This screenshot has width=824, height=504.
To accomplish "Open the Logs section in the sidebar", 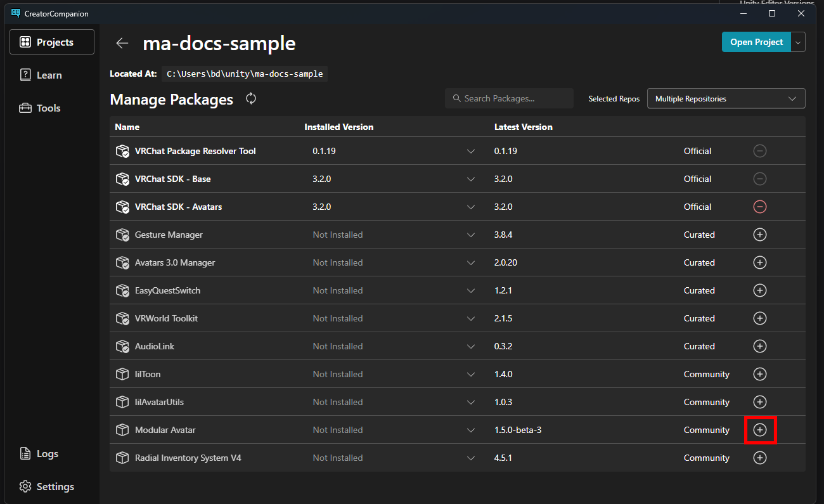I will point(52,453).
